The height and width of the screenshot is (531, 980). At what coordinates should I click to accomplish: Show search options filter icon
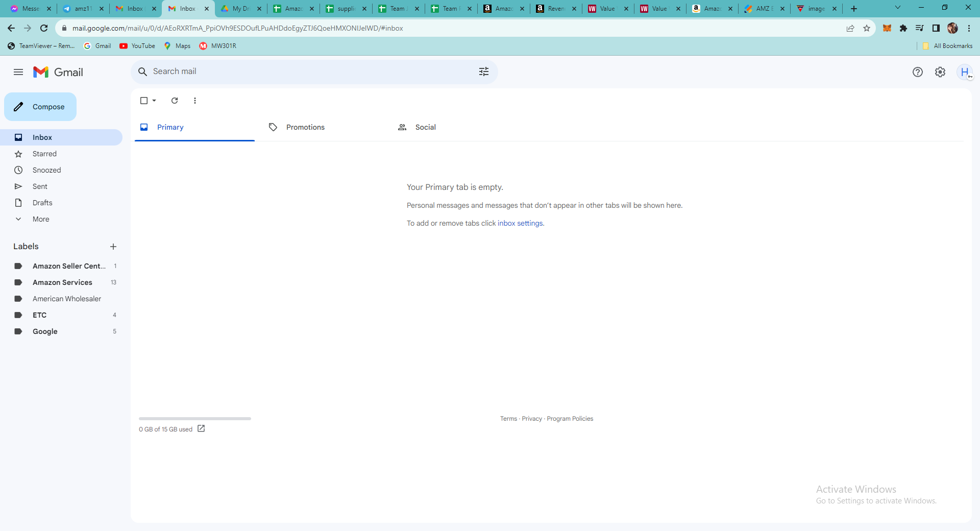click(x=484, y=71)
